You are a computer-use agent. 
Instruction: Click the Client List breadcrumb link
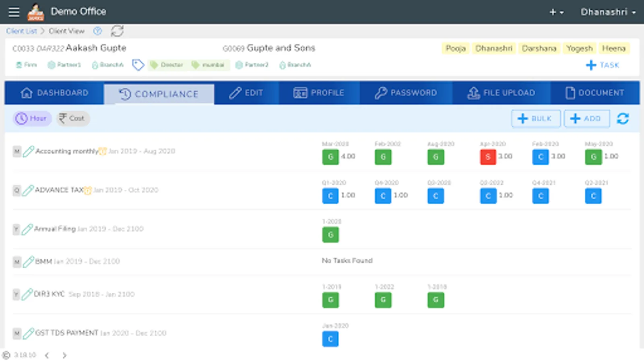coord(21,31)
